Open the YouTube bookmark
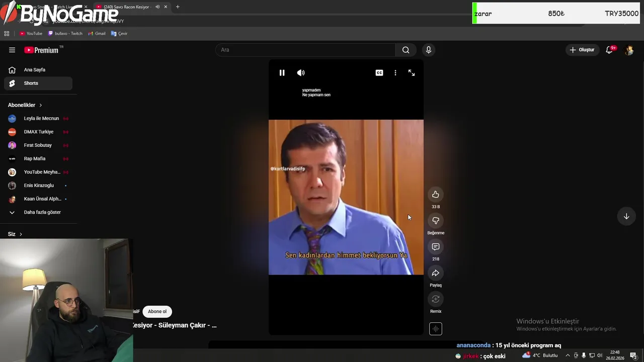 [x=31, y=34]
